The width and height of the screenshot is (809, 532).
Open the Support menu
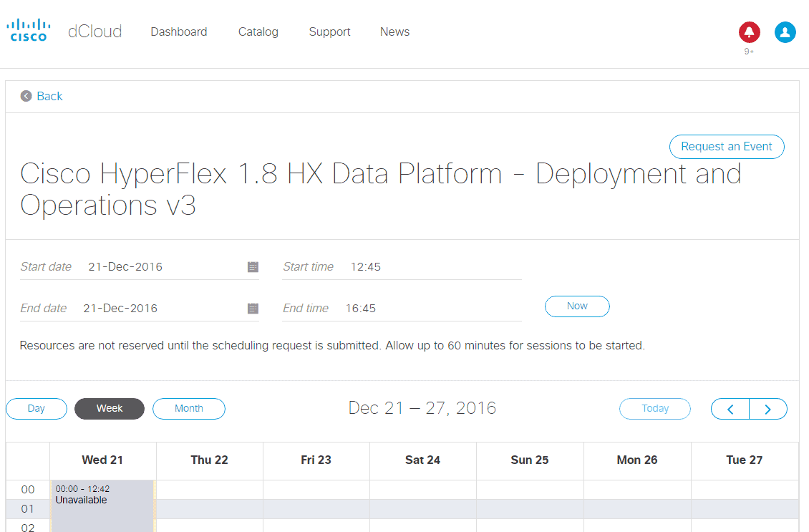tap(330, 32)
